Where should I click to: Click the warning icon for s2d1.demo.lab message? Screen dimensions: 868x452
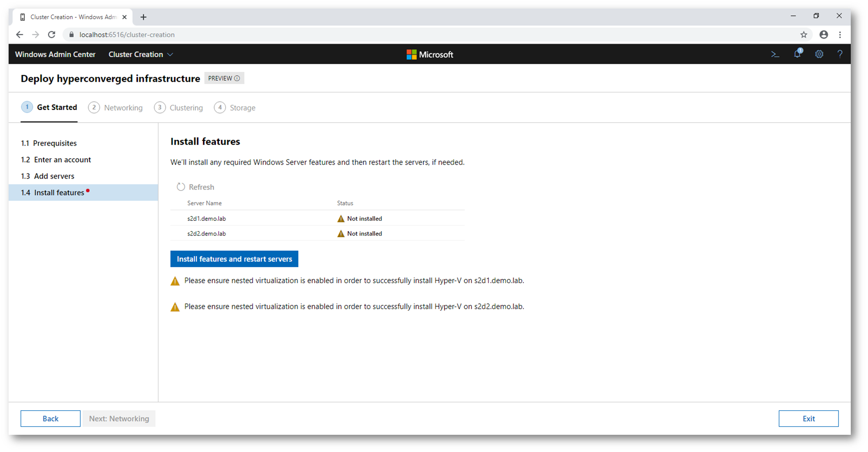[175, 281]
